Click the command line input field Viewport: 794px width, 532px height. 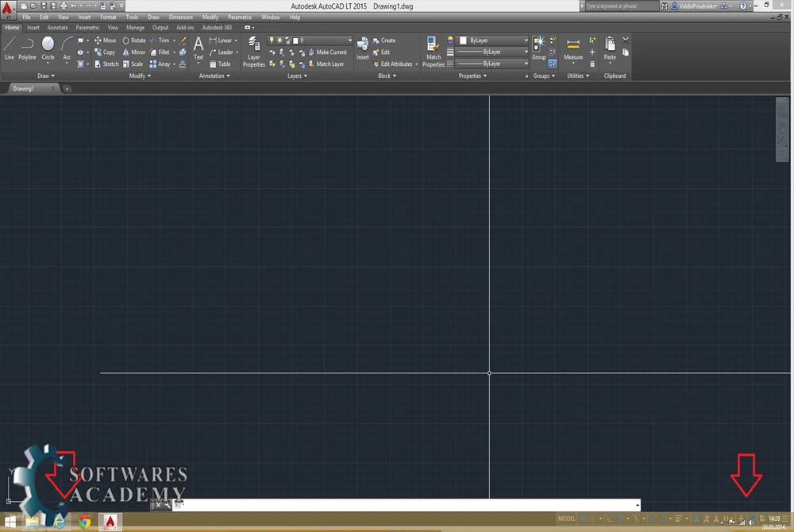[x=407, y=505]
